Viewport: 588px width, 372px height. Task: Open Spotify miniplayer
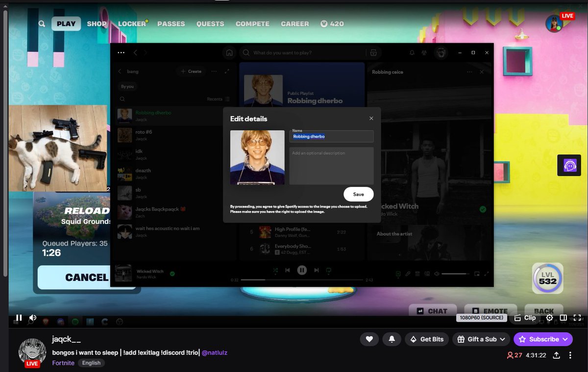click(477, 274)
